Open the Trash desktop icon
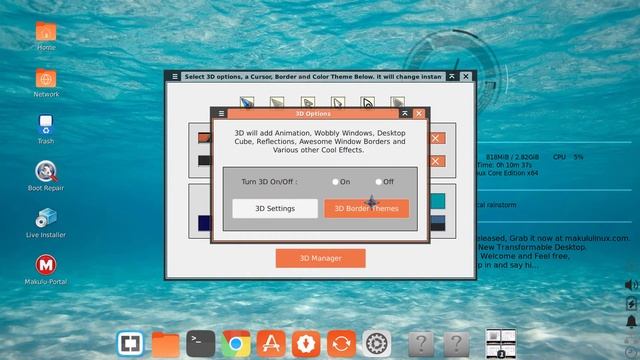Image resolution: width=640 pixels, height=360 pixels. (46, 129)
